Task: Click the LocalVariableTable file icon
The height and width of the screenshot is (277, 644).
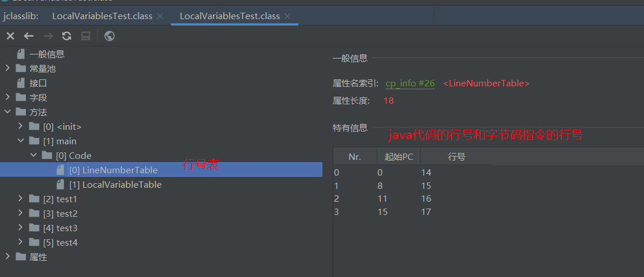Action: 60,184
